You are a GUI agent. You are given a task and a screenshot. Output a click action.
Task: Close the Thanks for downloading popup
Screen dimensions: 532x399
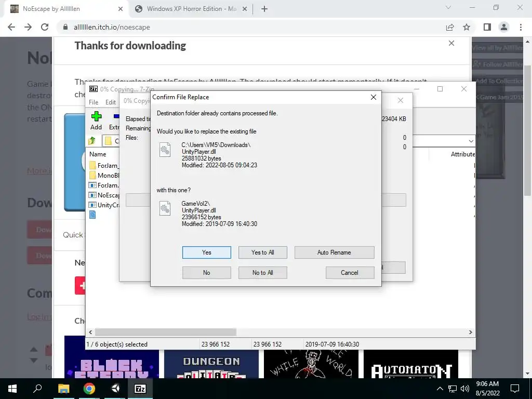pyautogui.click(x=451, y=43)
